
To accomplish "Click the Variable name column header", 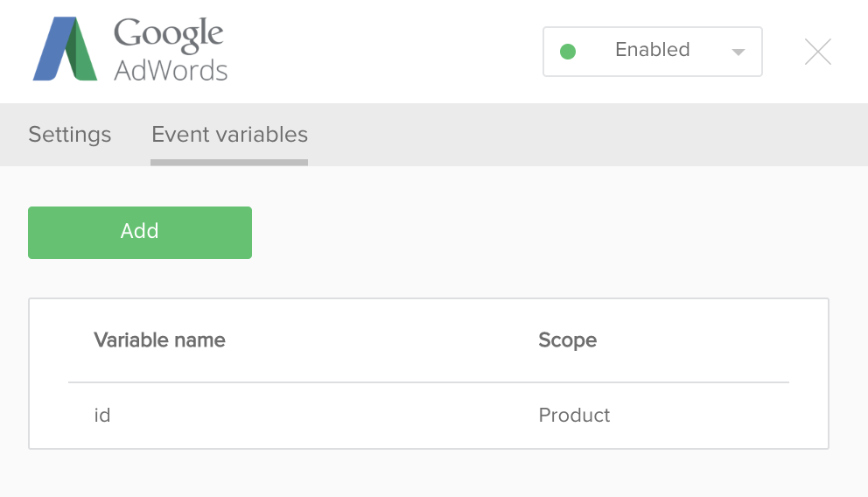I will click(159, 339).
